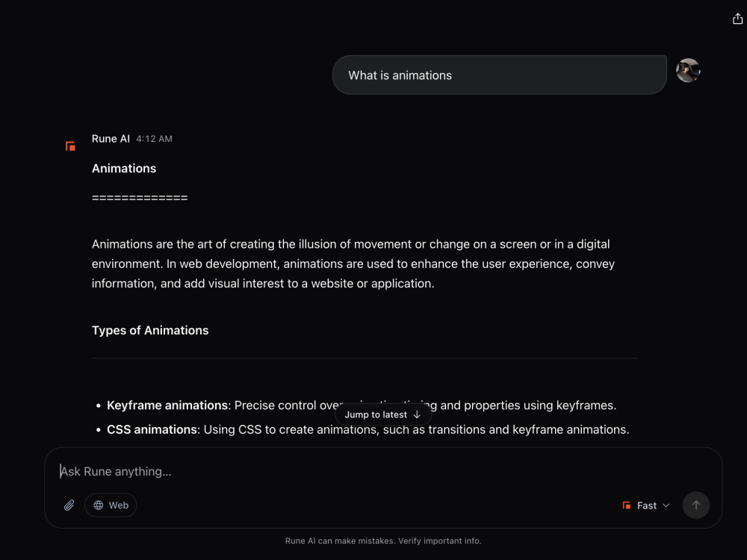The height and width of the screenshot is (560, 747).
Task: Send the message with the arrow-up button
Action: pos(696,505)
